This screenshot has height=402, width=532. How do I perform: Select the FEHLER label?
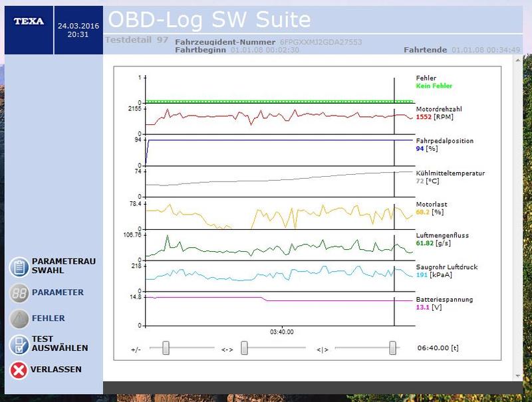pos(48,318)
